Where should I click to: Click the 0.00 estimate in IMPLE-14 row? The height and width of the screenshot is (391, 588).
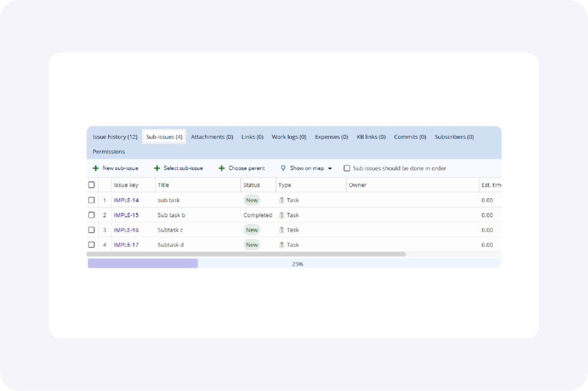point(487,200)
